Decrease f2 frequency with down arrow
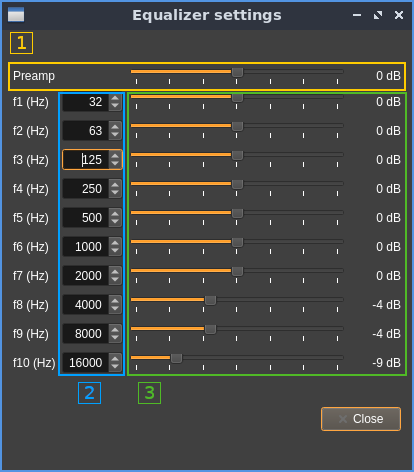This screenshot has height=472, width=414. (x=115, y=134)
